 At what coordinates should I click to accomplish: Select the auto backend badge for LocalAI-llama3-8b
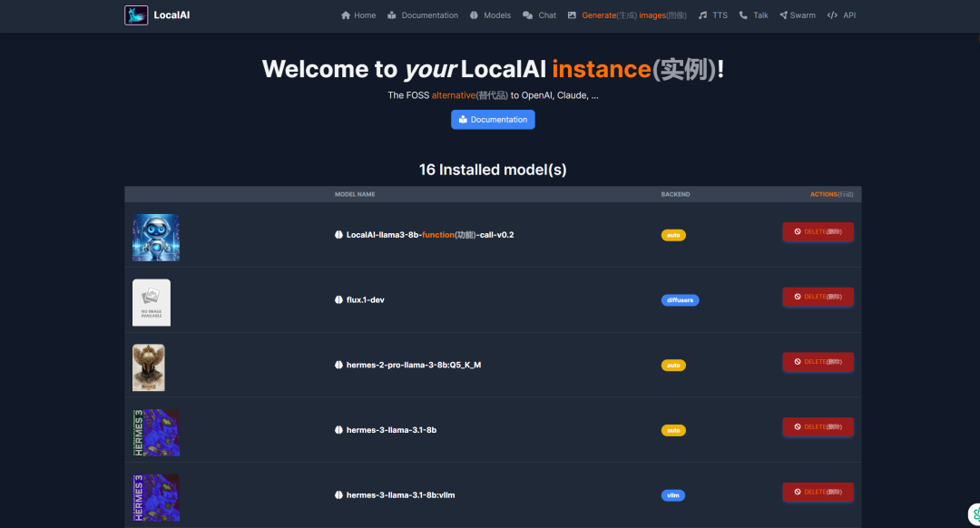(x=673, y=234)
